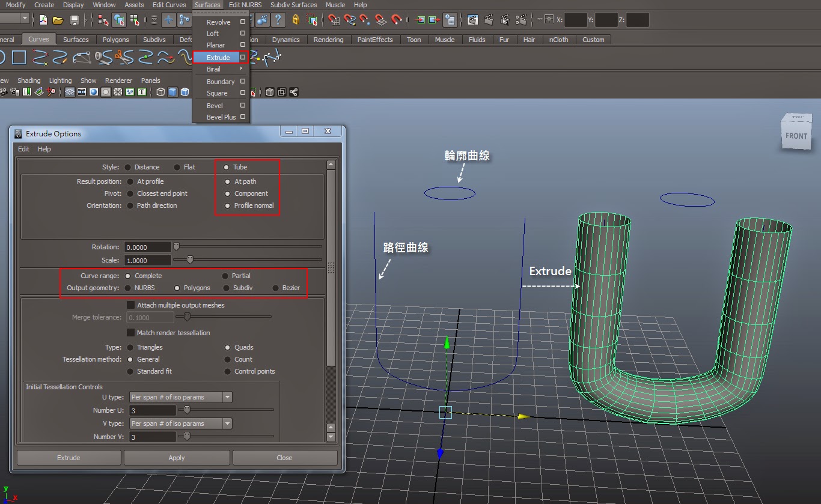The image size is (821, 504).
Task: Set output geometry to Subdiv
Action: click(227, 288)
